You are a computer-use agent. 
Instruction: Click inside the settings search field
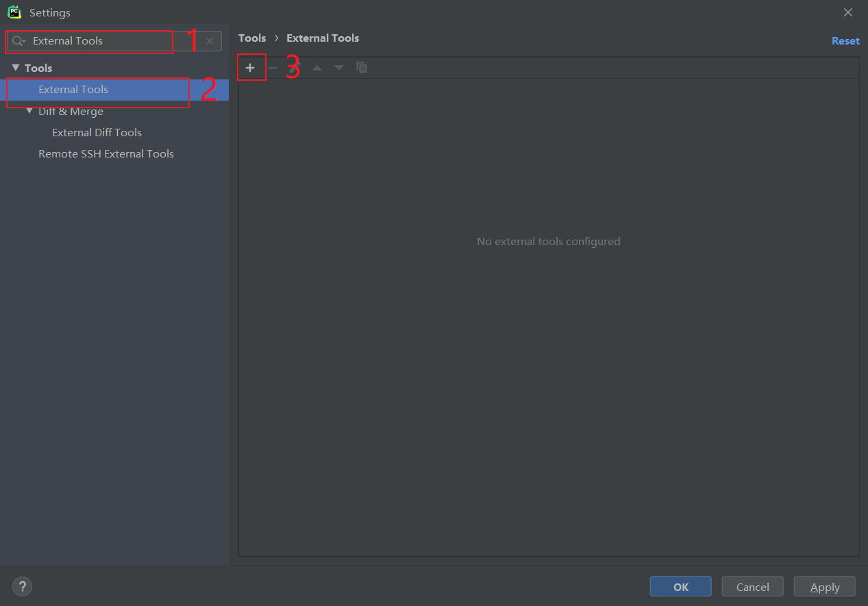(103, 41)
